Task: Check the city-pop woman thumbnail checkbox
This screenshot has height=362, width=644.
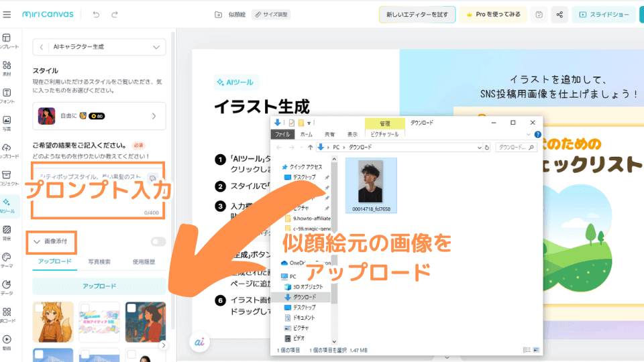Action: pyautogui.click(x=131, y=308)
